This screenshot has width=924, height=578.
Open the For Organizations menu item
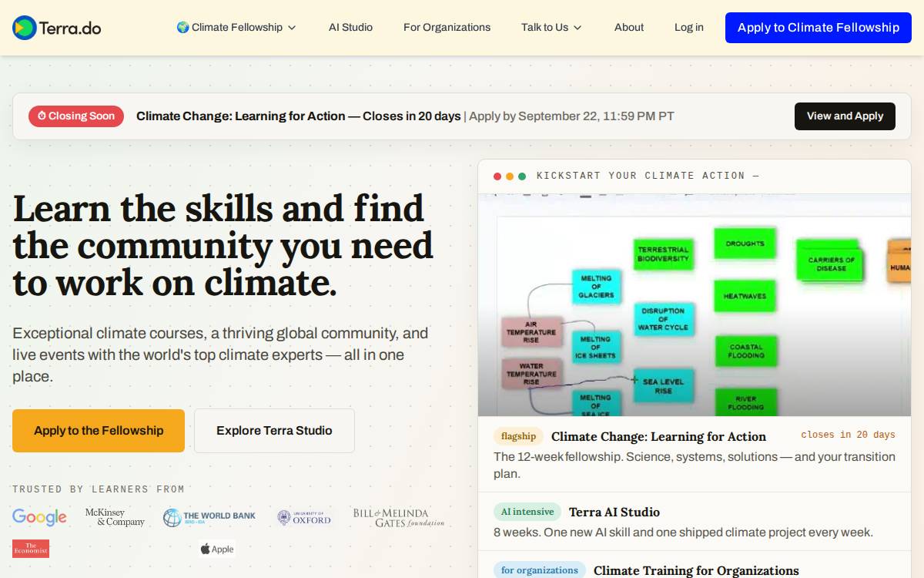(x=447, y=27)
